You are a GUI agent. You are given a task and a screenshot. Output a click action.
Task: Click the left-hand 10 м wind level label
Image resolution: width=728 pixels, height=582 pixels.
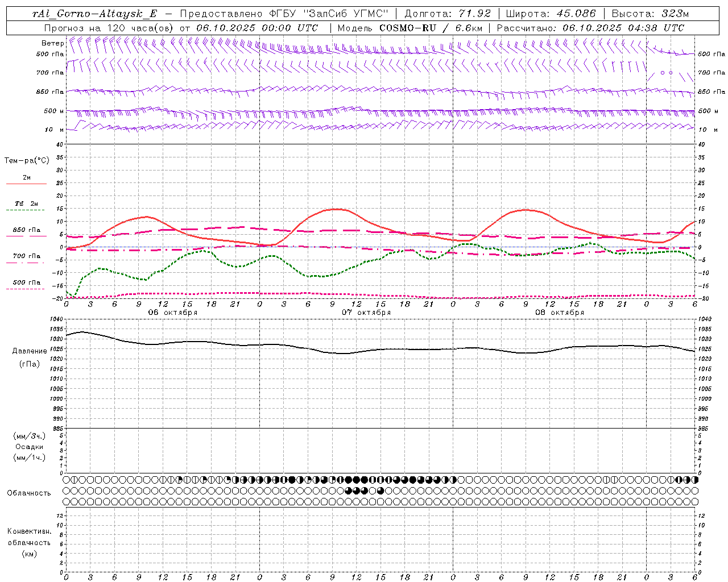click(x=54, y=130)
